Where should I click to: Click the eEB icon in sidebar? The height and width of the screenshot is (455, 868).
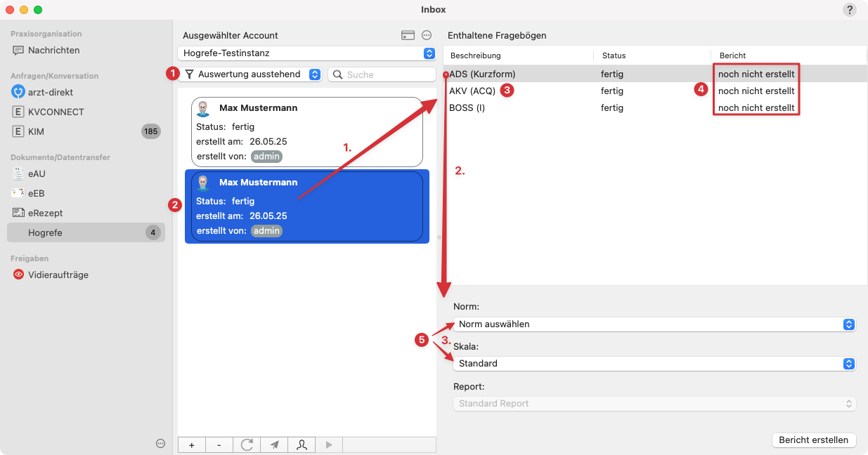point(18,193)
